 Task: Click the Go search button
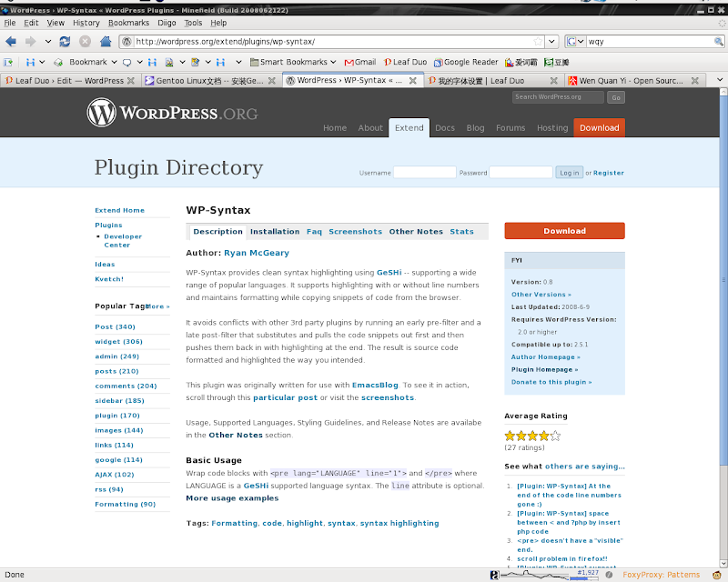(616, 97)
